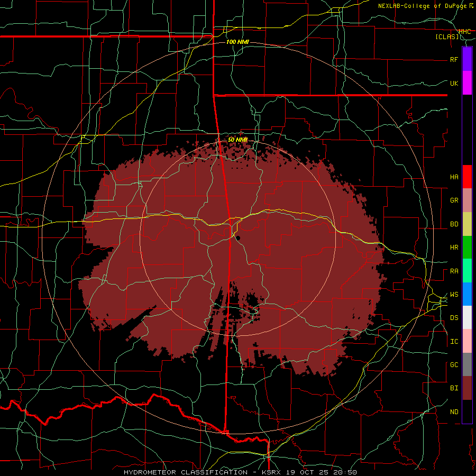Select the GR legend color block

pos(467,200)
